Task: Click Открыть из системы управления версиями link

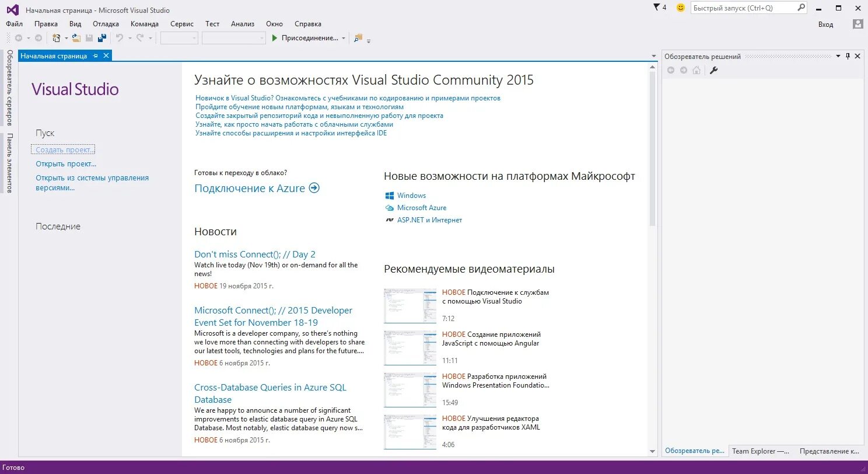Action: [x=92, y=183]
